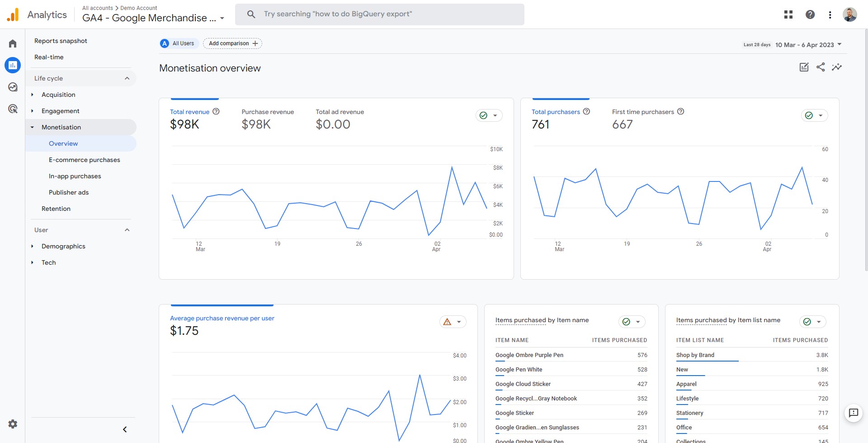The height and width of the screenshot is (443, 868).
Task: Open the Advertising icon in left rail
Action: coord(13,109)
